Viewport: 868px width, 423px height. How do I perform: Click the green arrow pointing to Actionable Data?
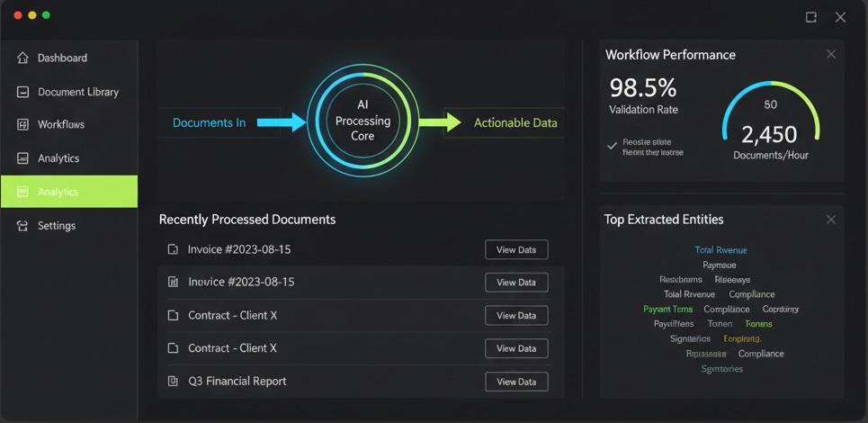(440, 122)
